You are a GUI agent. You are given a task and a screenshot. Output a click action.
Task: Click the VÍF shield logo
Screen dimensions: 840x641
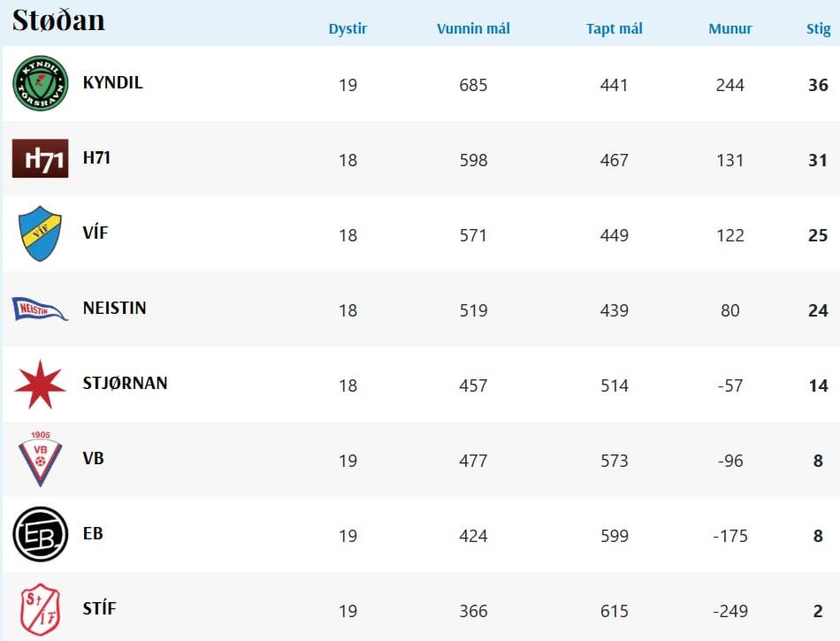click(40, 234)
